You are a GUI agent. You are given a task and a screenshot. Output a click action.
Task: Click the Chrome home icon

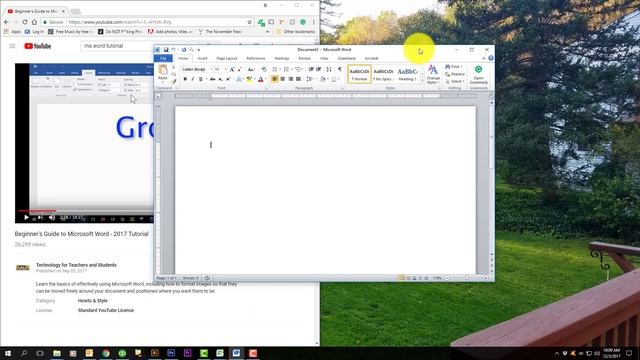(x=34, y=22)
